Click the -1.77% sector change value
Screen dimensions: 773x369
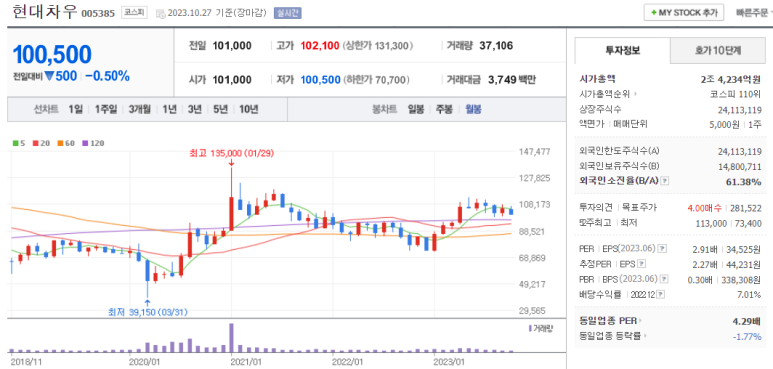[746, 336]
